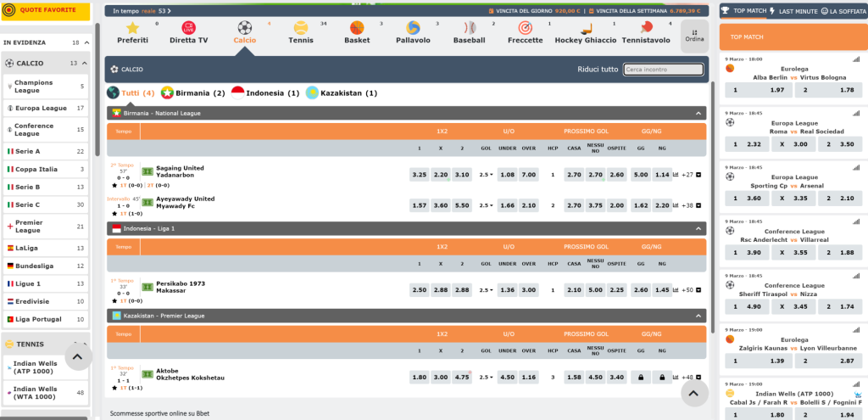868x420 pixels.
Task: Select the Baseball sport icon
Action: pyautogui.click(x=470, y=28)
